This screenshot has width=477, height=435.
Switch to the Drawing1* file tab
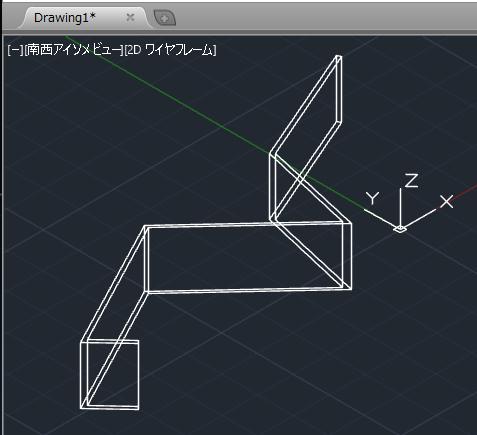[65, 18]
